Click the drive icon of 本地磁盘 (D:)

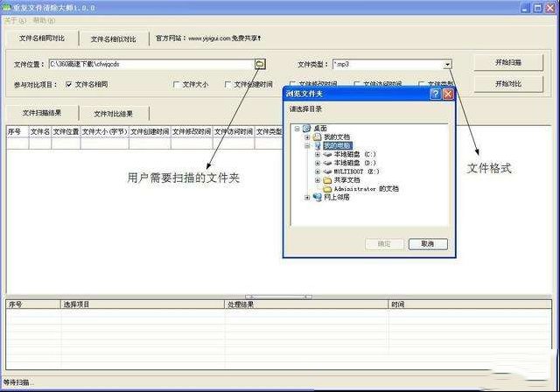[x=327, y=163]
